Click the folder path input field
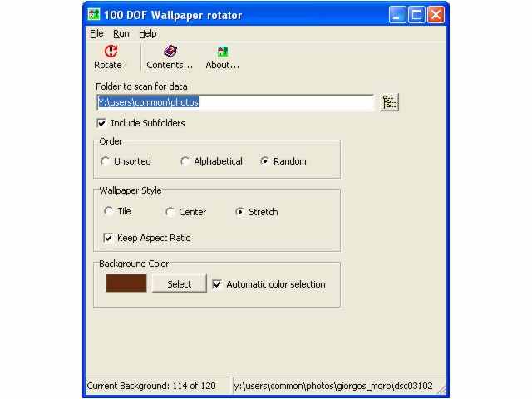Viewport: 532px width, 399px height. click(234, 102)
